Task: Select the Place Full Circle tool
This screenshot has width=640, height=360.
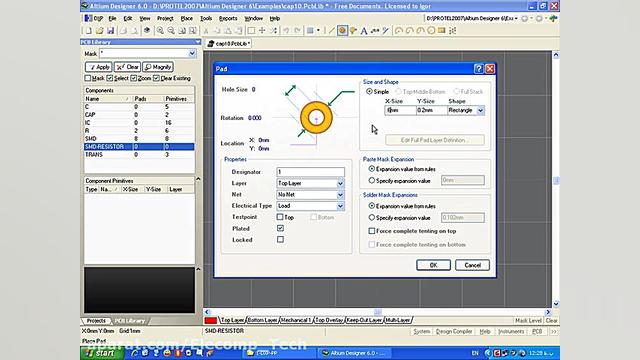Action: click(431, 31)
